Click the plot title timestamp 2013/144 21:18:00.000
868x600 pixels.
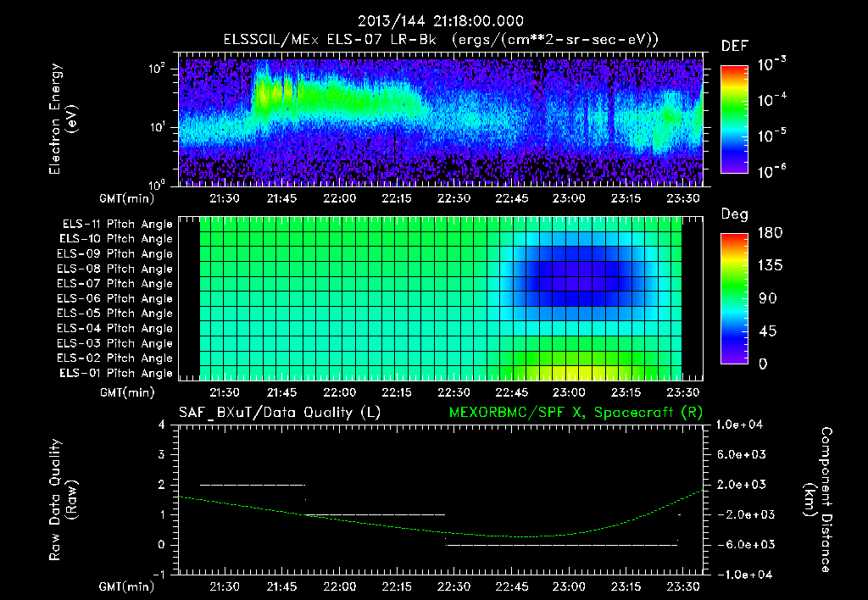(x=441, y=21)
